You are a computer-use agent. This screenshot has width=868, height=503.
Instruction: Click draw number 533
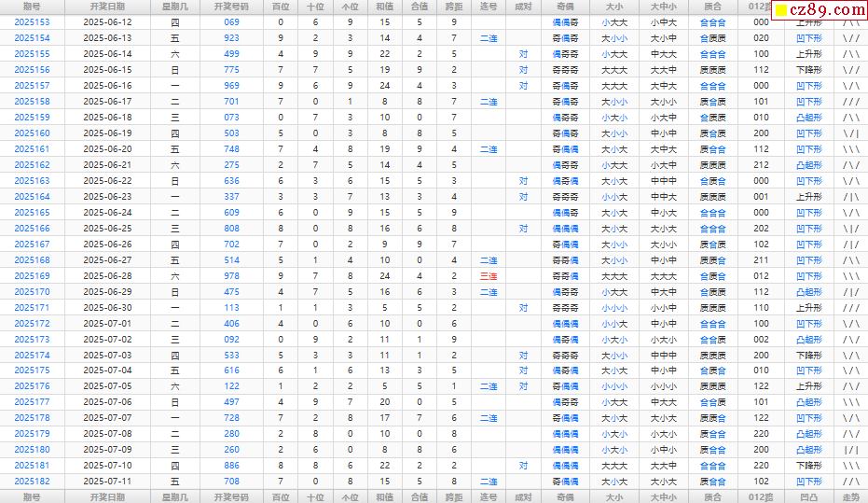(x=231, y=356)
